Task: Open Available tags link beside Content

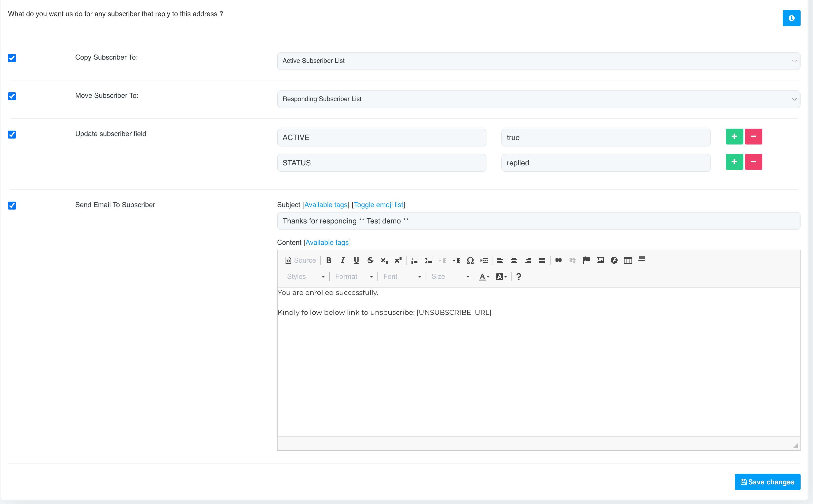Action: 327,242
